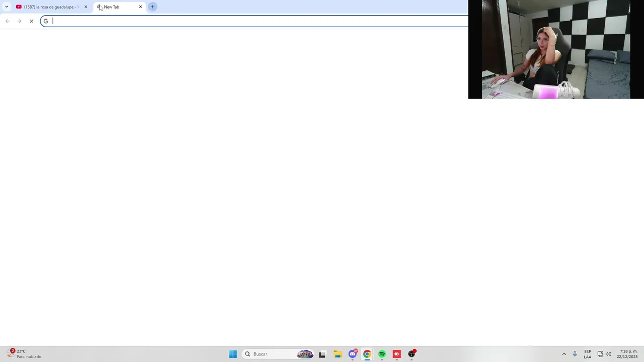Stop loading the page
Image resolution: width=644 pixels, height=362 pixels.
[x=31, y=21]
